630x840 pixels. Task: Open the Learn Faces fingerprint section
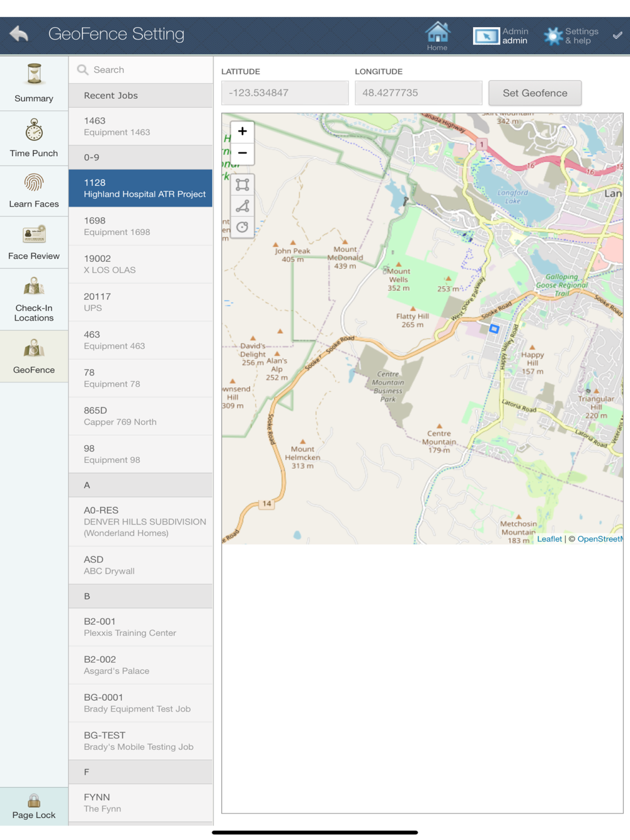click(x=34, y=191)
